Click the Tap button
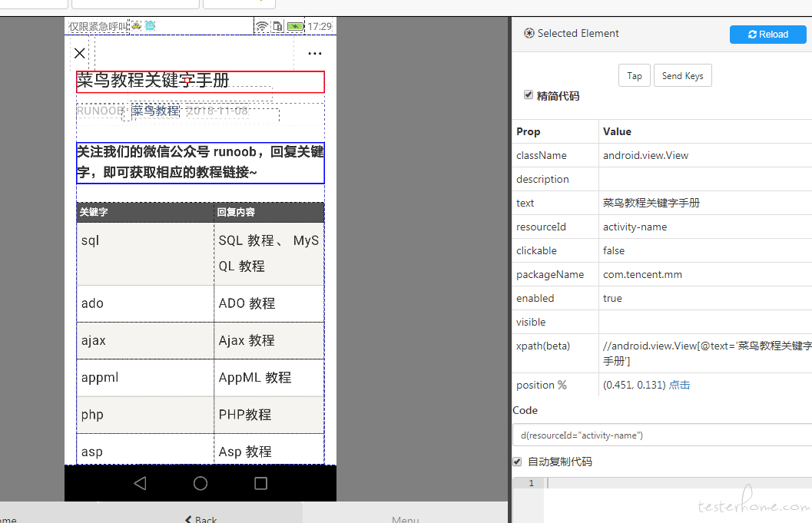 [x=635, y=75]
